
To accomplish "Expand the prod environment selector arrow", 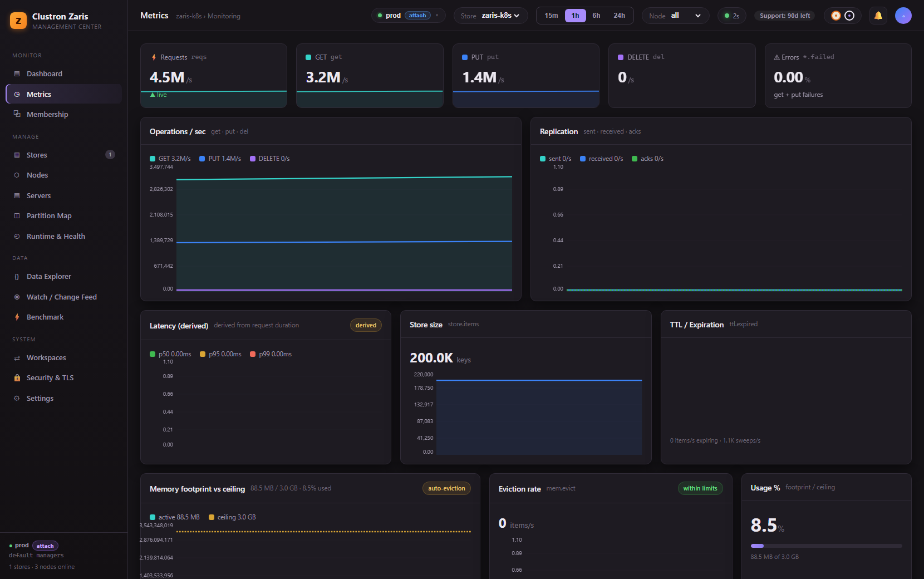I will tap(437, 16).
